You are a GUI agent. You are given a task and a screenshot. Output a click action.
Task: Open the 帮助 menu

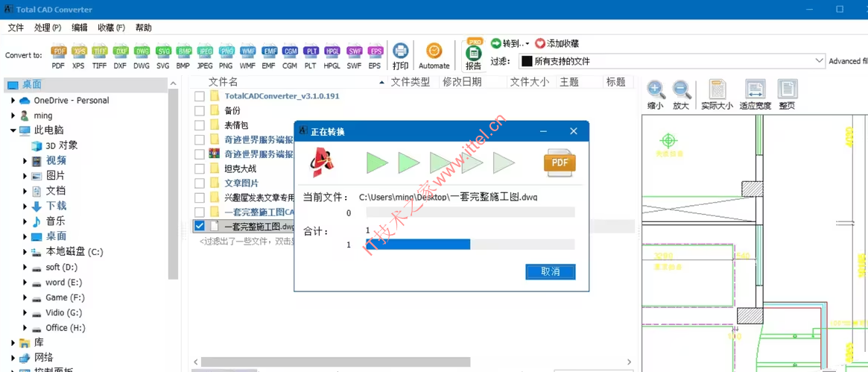point(143,28)
